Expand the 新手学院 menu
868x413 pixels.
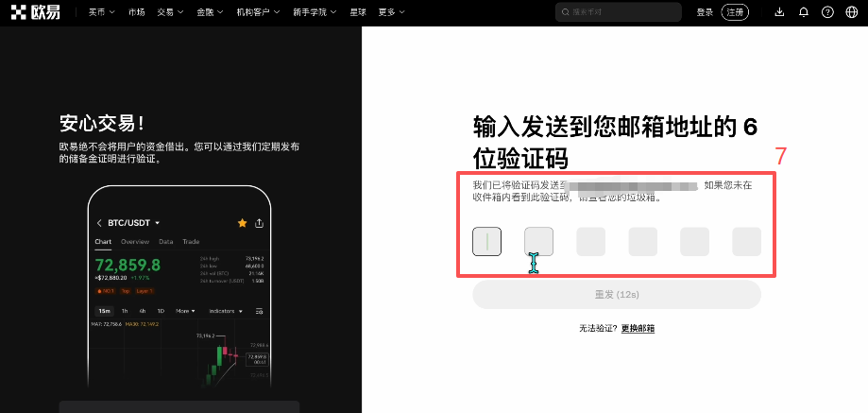tap(315, 12)
